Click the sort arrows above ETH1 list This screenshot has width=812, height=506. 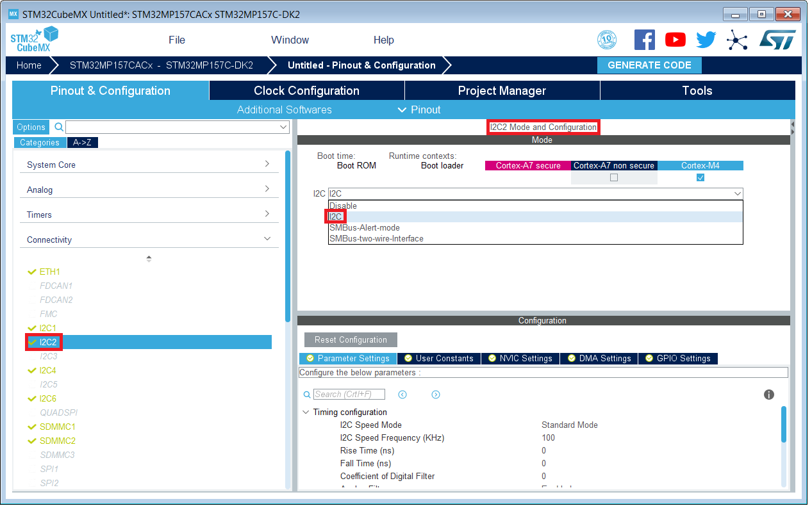pyautogui.click(x=149, y=259)
